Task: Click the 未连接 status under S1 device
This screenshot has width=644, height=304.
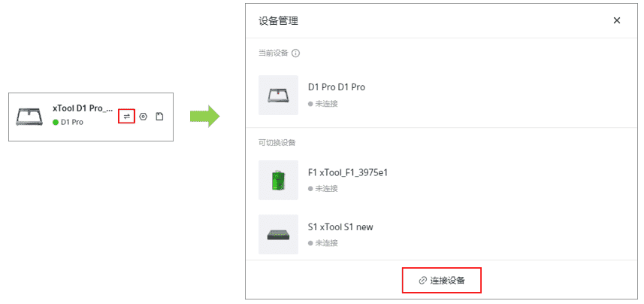Action: [323, 243]
